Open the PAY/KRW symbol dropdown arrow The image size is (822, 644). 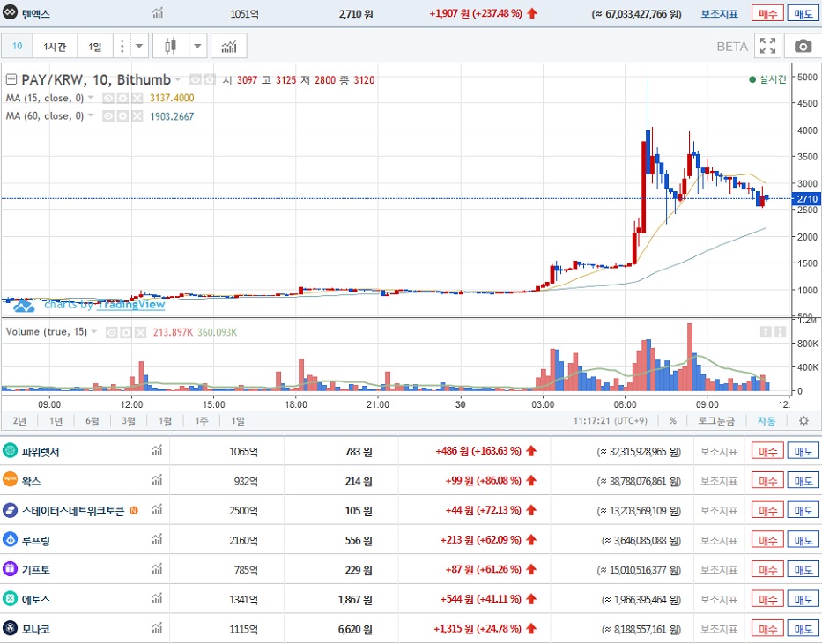[x=178, y=79]
